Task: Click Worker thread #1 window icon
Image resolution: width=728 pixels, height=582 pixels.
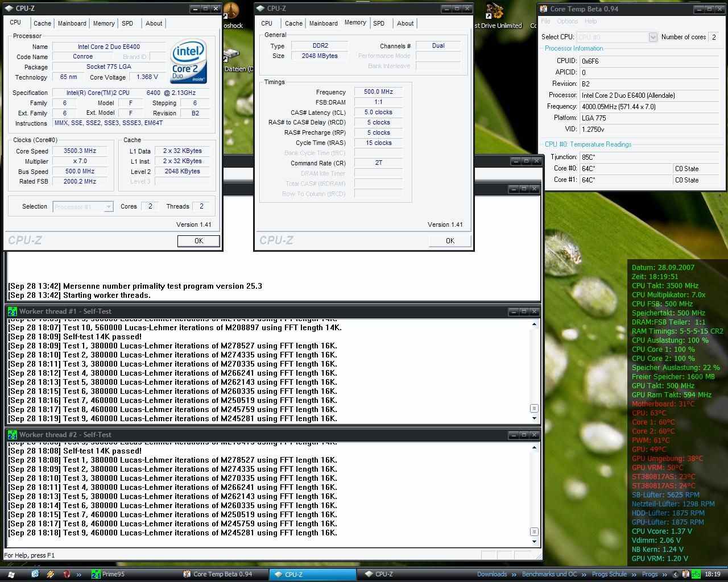Action: click(x=12, y=311)
